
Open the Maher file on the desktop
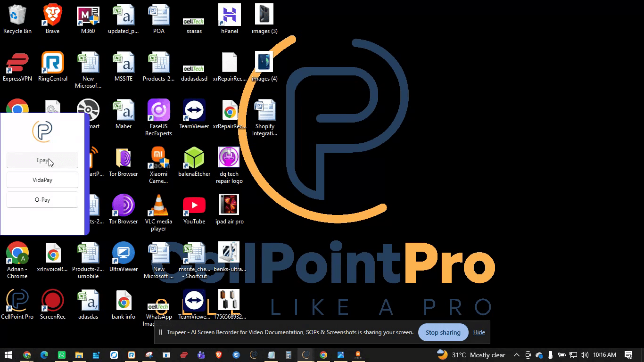124,115
